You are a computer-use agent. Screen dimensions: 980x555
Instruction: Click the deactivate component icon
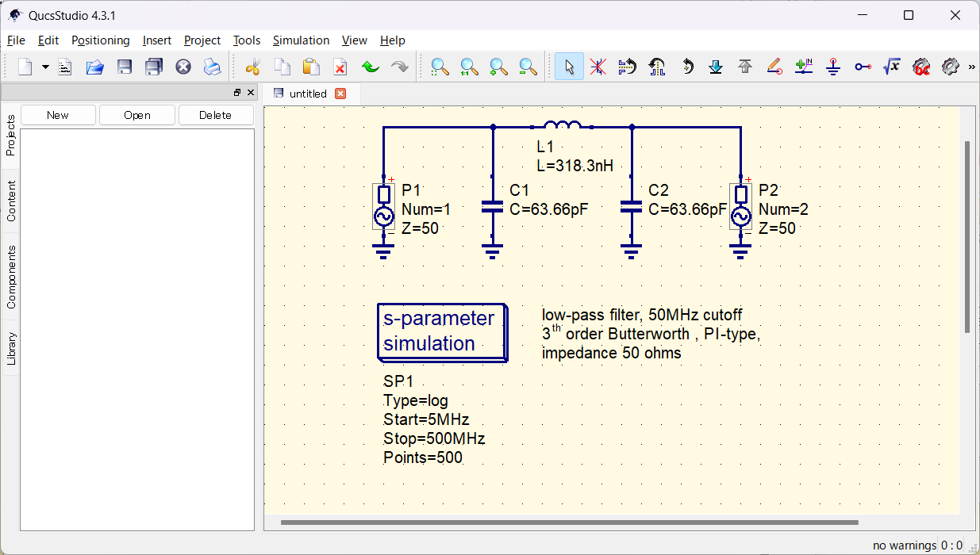(x=598, y=67)
